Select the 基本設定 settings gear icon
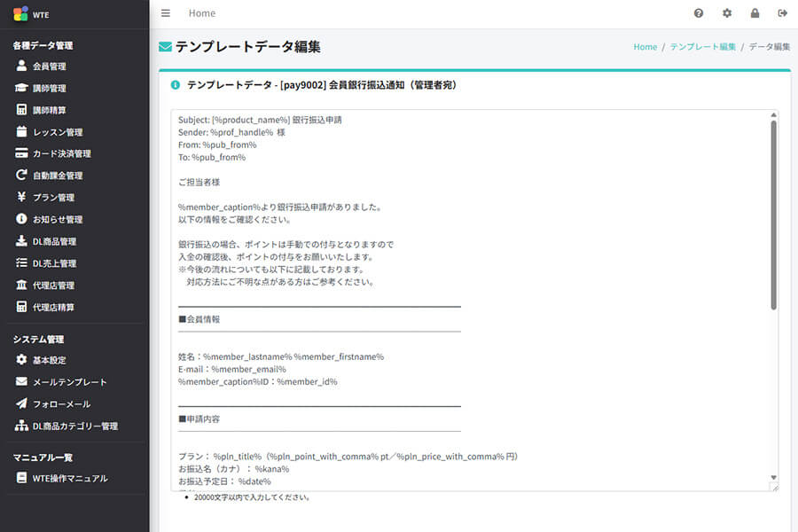This screenshot has height=532, width=798. [x=21, y=360]
